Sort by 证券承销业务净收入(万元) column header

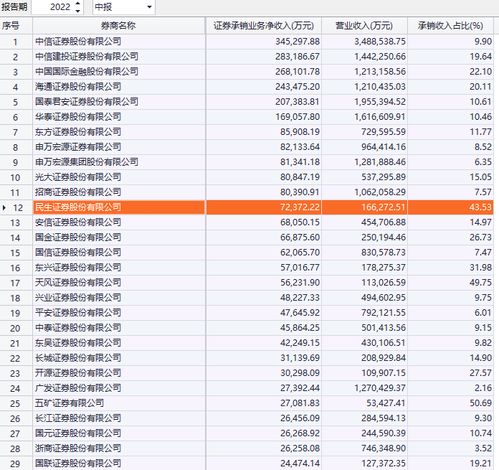[264, 26]
